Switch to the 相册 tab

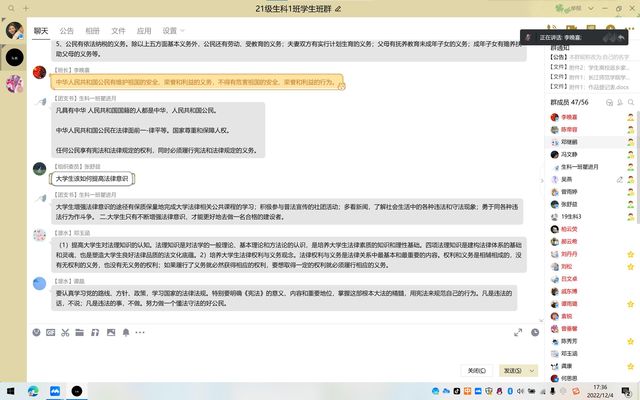pyautogui.click(x=92, y=31)
